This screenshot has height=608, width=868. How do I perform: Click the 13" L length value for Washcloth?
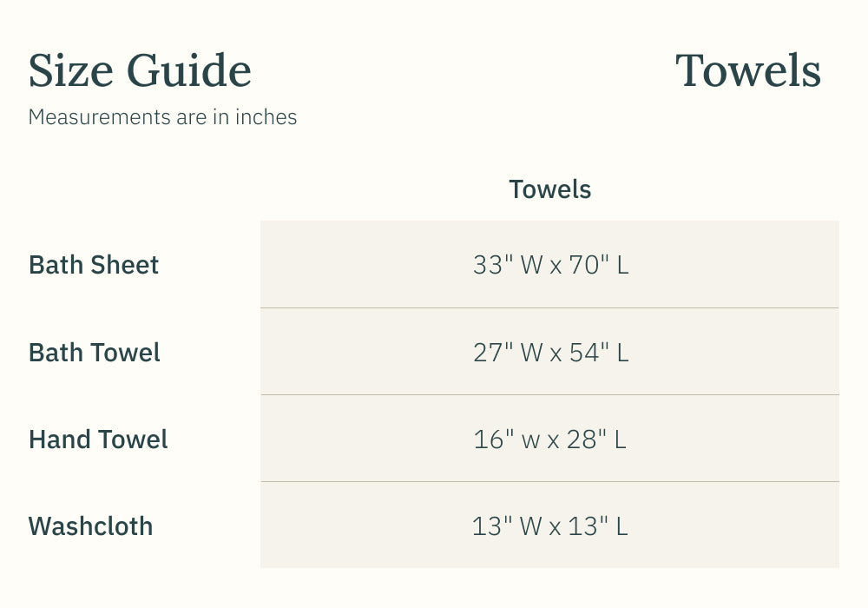click(x=597, y=526)
